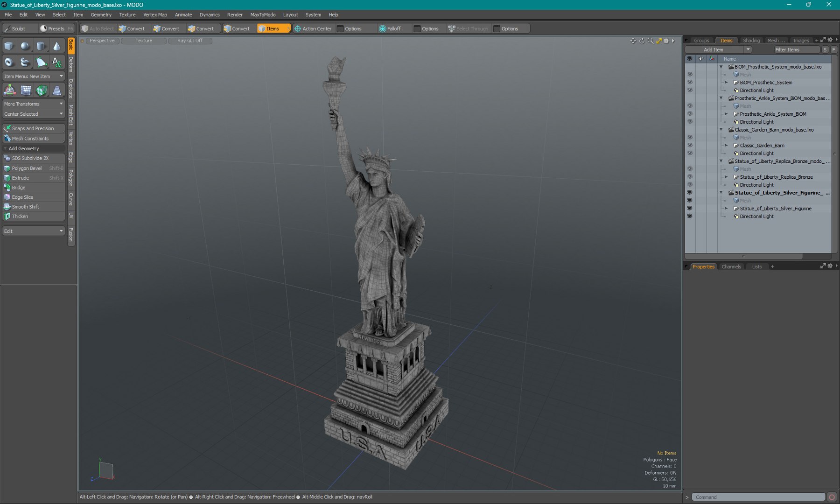840x504 pixels.
Task: Collapse BiOM_Prosthetic_System_modo_base.lxo scene
Action: tap(721, 67)
